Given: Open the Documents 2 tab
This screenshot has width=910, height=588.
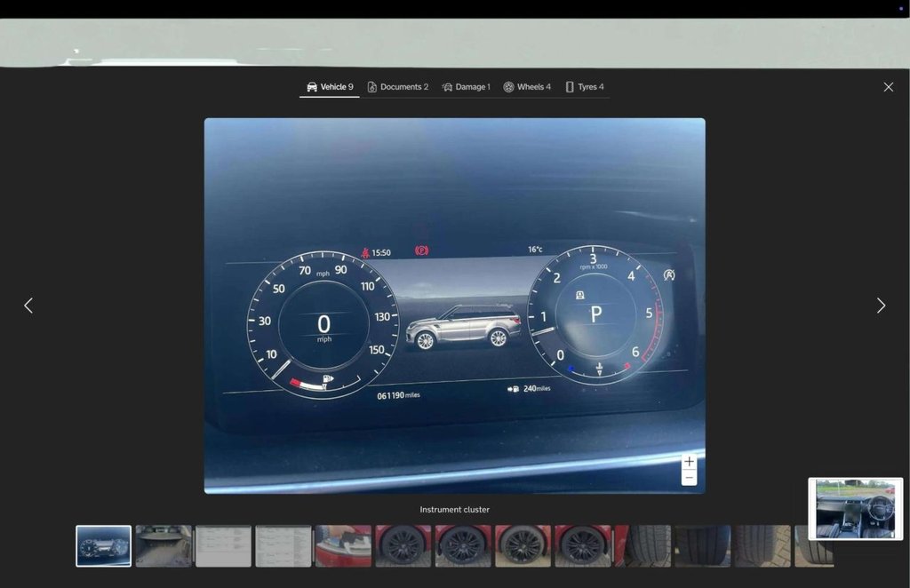Looking at the screenshot, I should pyautogui.click(x=398, y=87).
